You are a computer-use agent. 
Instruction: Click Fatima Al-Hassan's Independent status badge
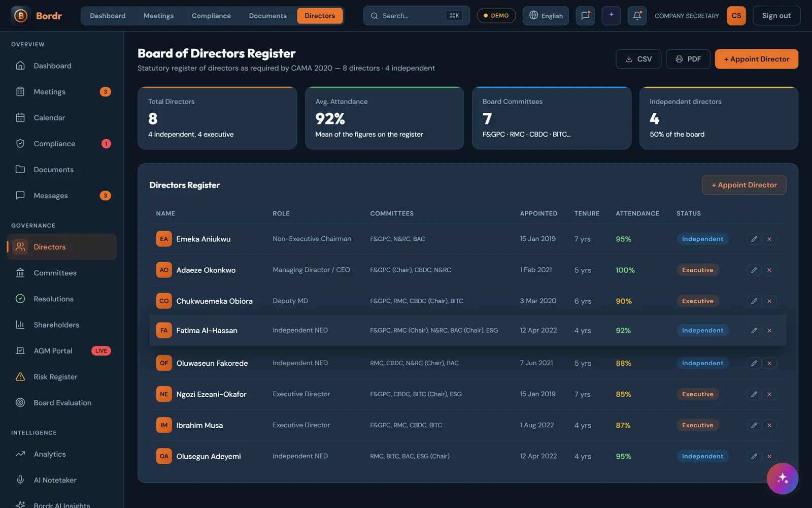point(702,330)
